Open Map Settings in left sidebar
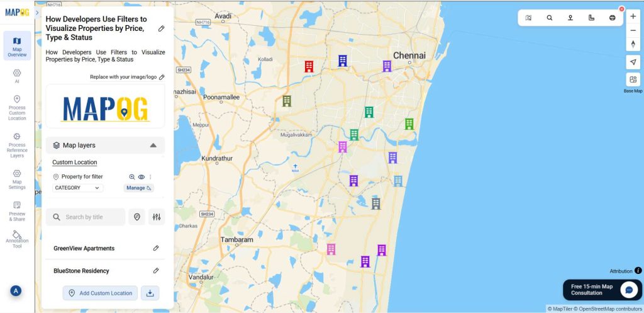Screen dimensions: 644x313 17,179
